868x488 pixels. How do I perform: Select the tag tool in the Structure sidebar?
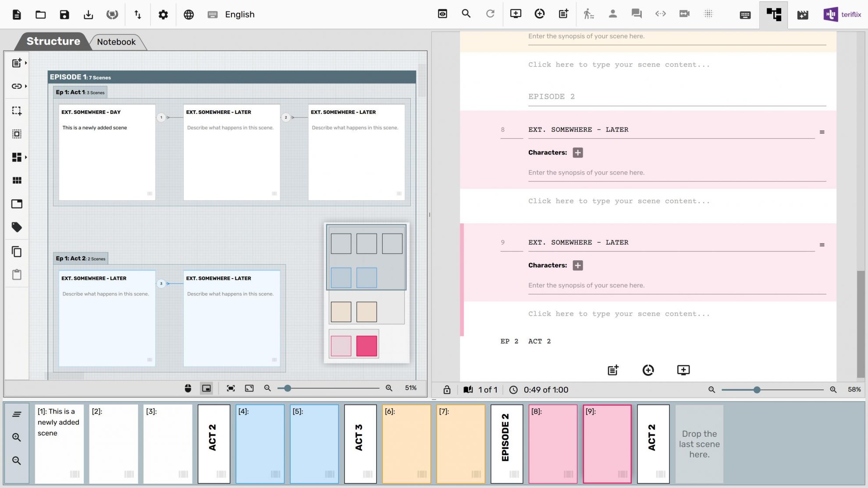(17, 227)
